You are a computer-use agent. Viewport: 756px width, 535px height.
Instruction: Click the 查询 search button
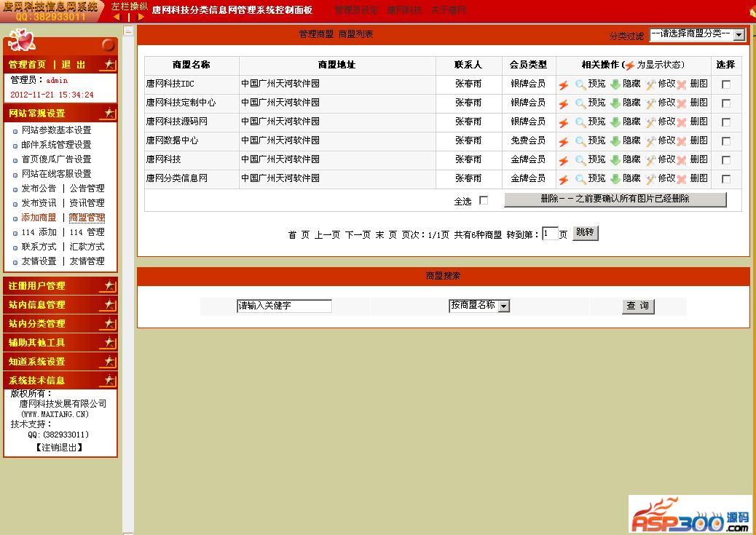[638, 306]
